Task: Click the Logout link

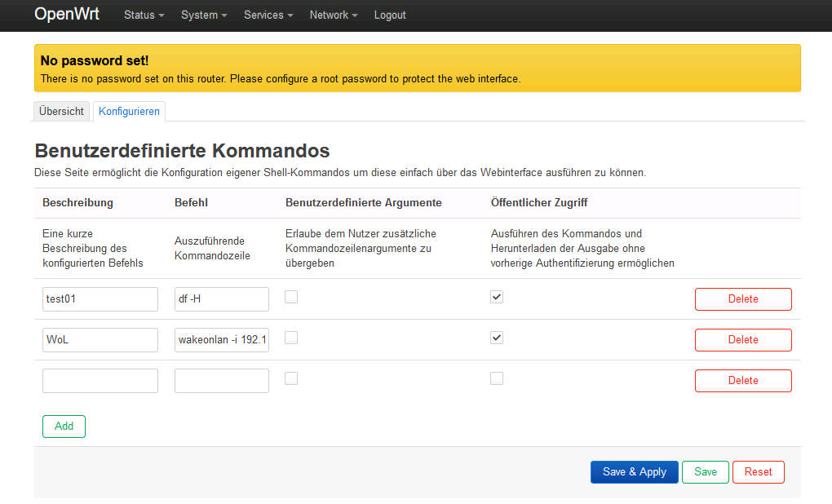Action: pos(390,15)
